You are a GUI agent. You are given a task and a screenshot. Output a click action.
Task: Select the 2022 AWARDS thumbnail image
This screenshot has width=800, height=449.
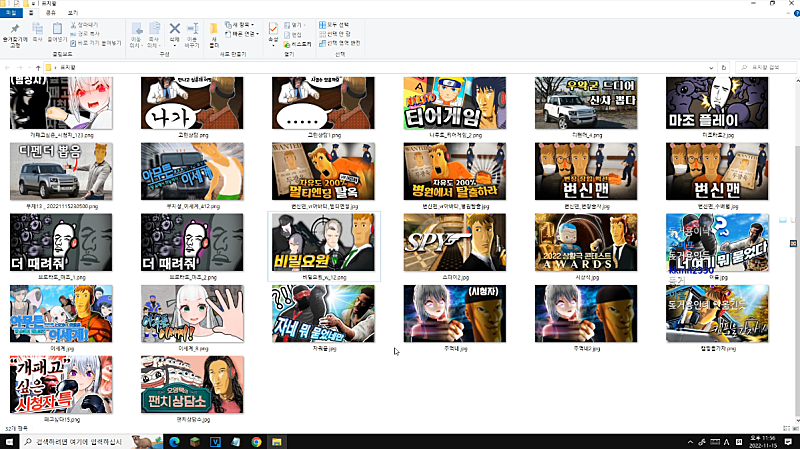(x=585, y=240)
